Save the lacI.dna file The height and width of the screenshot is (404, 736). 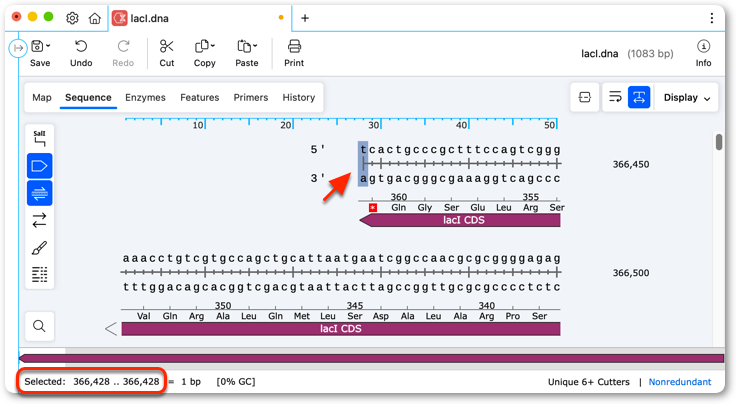[x=40, y=53]
